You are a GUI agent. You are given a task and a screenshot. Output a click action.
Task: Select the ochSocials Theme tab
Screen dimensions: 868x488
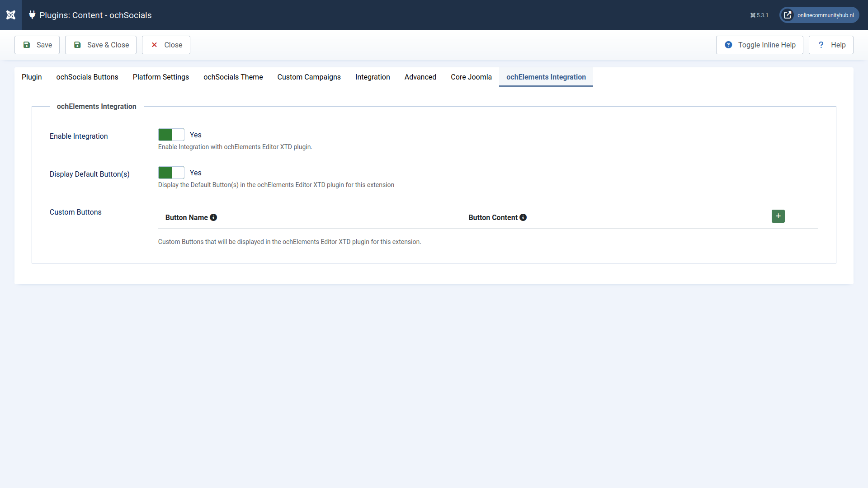click(x=233, y=77)
